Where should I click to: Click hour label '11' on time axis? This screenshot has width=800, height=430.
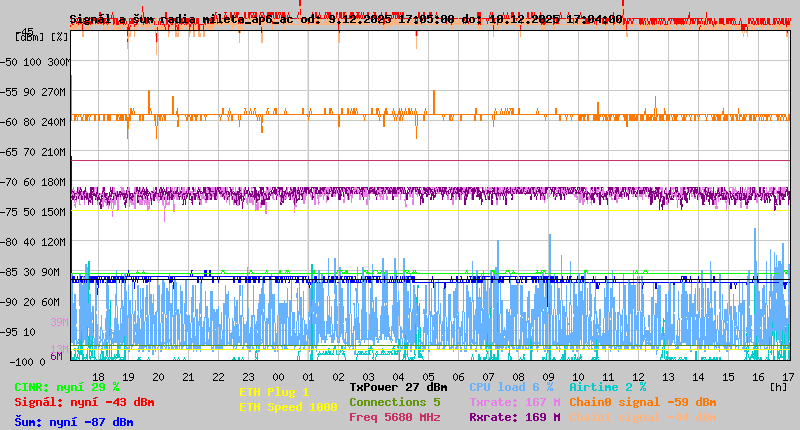609,377
